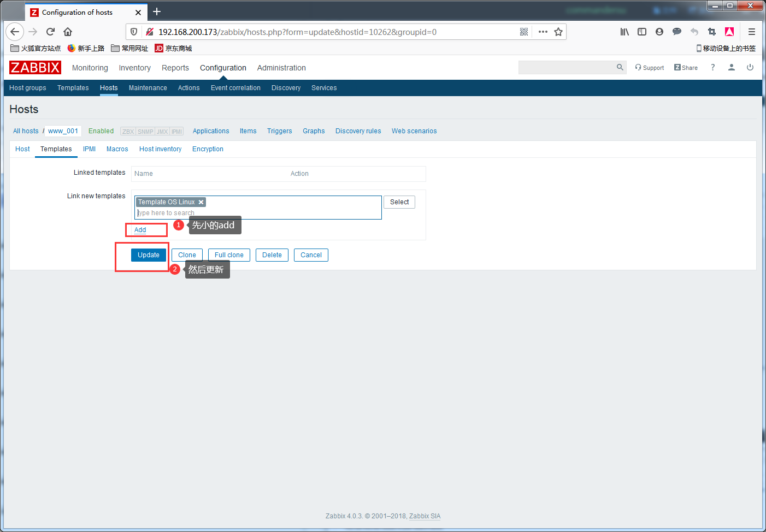
Task: Switch to the IPMI tab
Action: pyautogui.click(x=90, y=149)
